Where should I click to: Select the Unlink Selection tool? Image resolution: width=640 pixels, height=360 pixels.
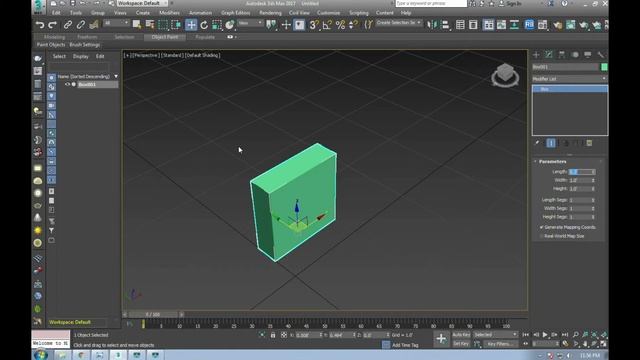click(x=81, y=25)
